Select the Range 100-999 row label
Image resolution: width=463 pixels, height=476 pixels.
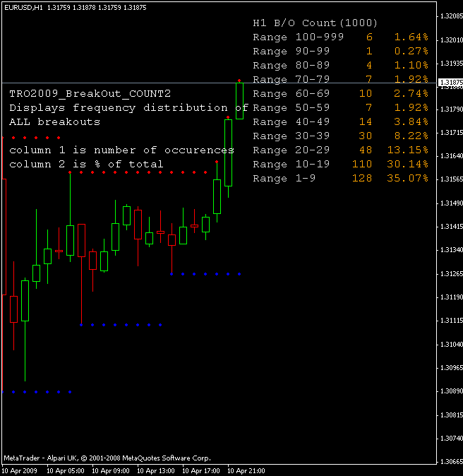299,37
